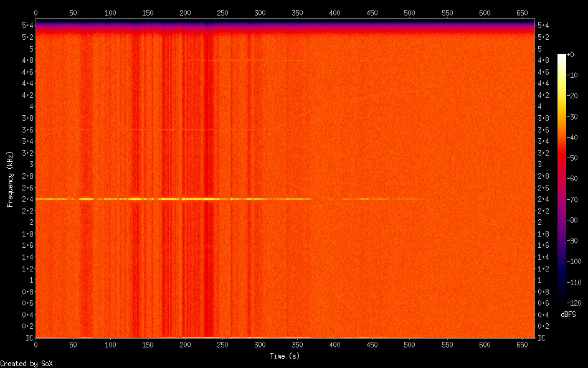Click the 500 tick on the top time axis
Viewport: 588px width, 368px height.
pyautogui.click(x=409, y=12)
